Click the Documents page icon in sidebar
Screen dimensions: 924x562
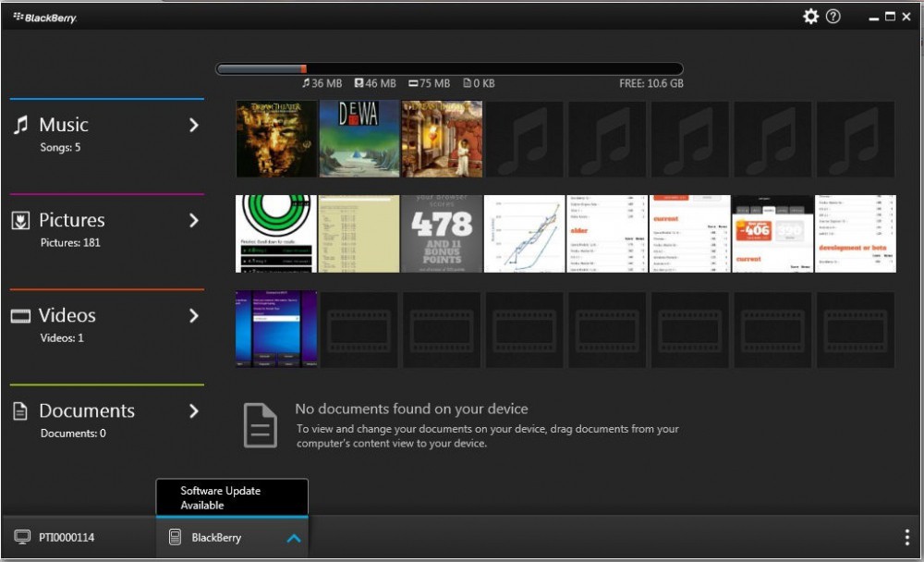coord(20,411)
